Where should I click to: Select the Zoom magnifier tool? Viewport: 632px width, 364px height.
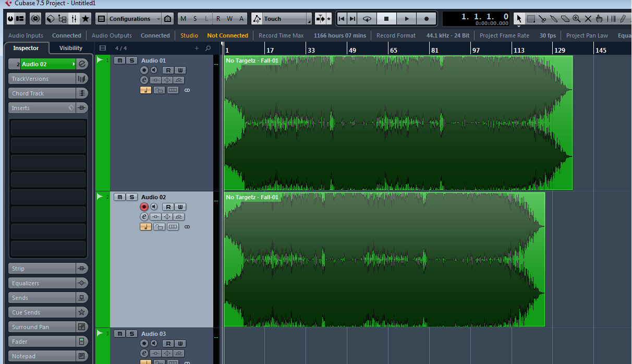click(x=577, y=19)
